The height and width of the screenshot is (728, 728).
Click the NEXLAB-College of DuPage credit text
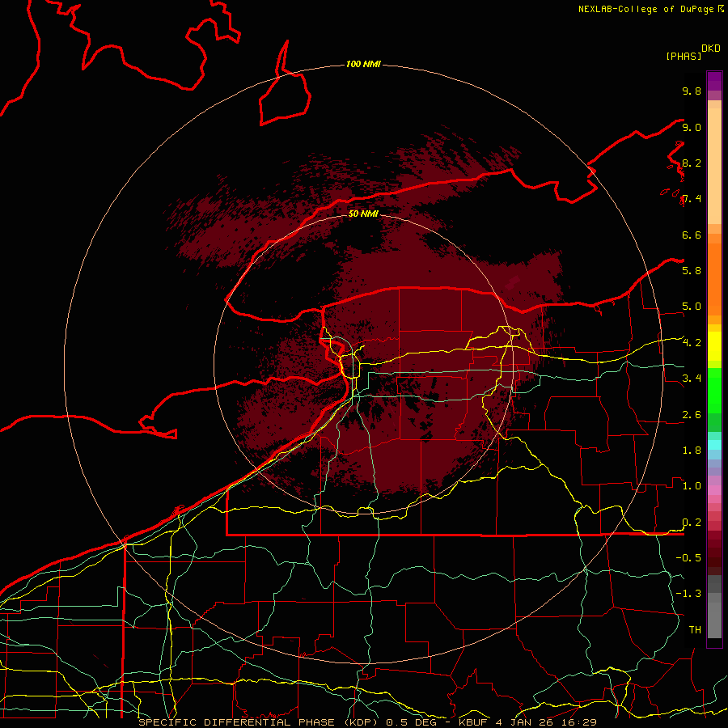(x=645, y=9)
